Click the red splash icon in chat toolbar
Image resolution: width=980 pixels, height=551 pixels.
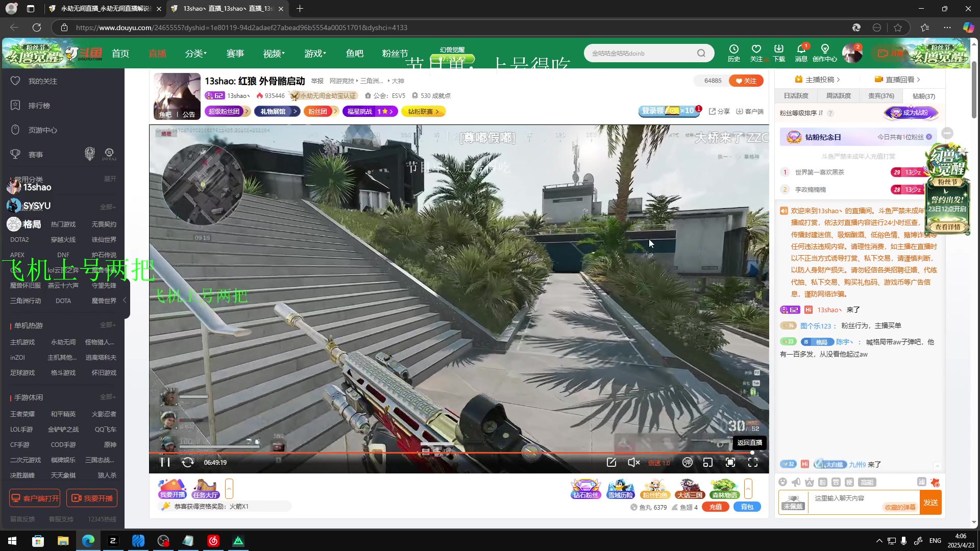[x=935, y=482]
